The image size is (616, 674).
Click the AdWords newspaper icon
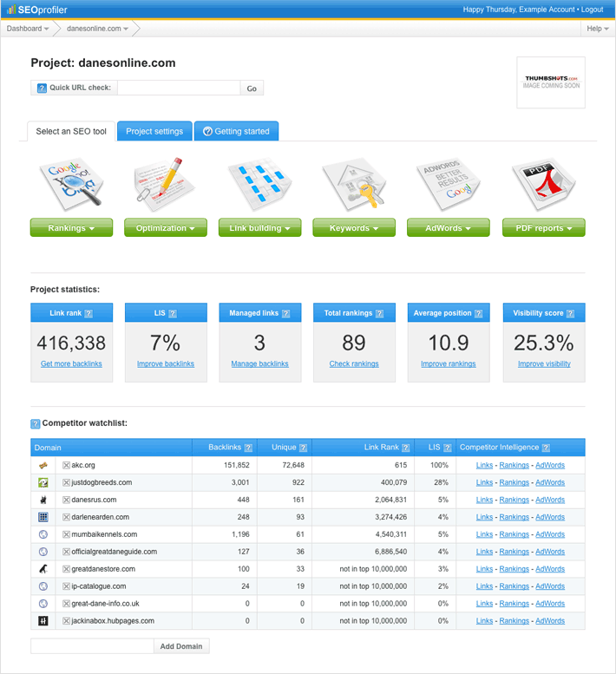pos(448,184)
